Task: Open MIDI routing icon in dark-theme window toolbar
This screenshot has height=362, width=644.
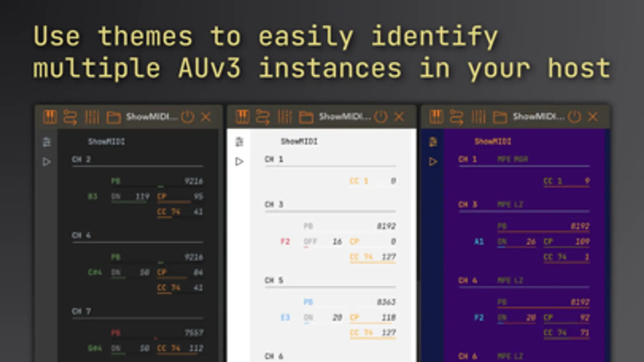Action: [x=70, y=117]
